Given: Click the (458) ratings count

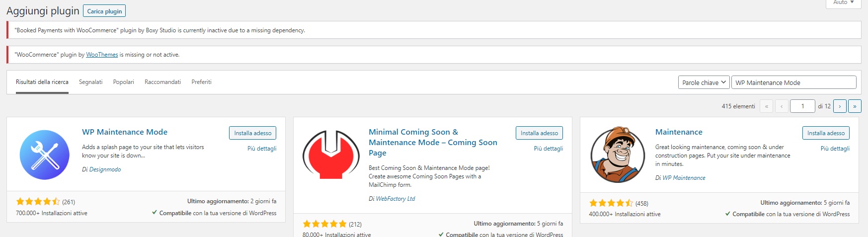Looking at the screenshot, I should coord(641,203).
